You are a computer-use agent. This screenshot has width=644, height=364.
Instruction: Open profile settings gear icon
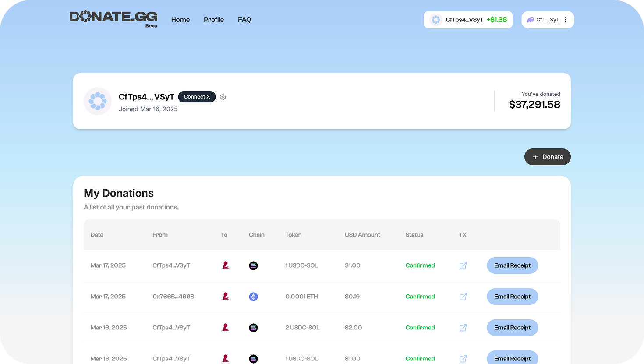click(223, 97)
